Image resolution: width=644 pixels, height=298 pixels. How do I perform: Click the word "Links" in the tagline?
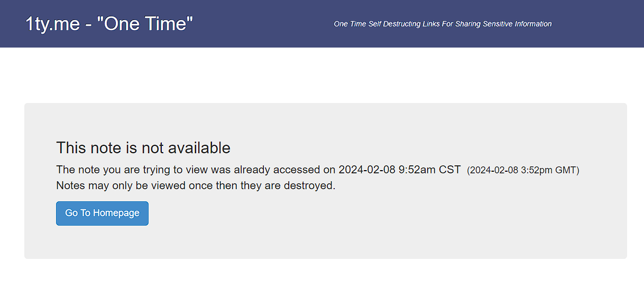(x=431, y=24)
